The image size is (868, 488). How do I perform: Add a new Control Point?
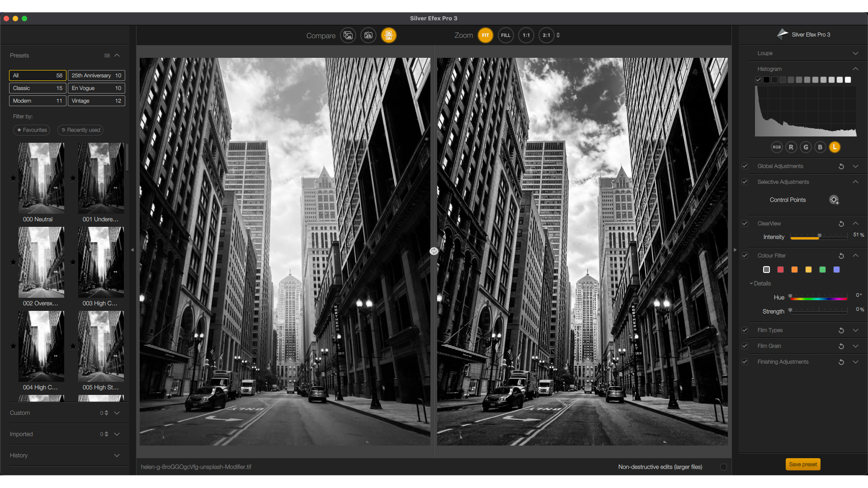pyautogui.click(x=834, y=200)
